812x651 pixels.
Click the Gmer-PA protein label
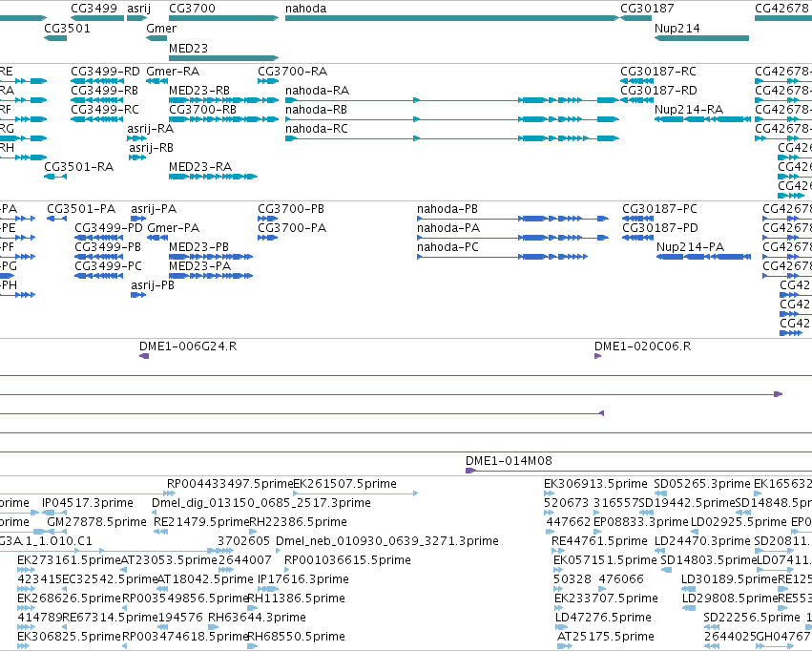(173, 228)
